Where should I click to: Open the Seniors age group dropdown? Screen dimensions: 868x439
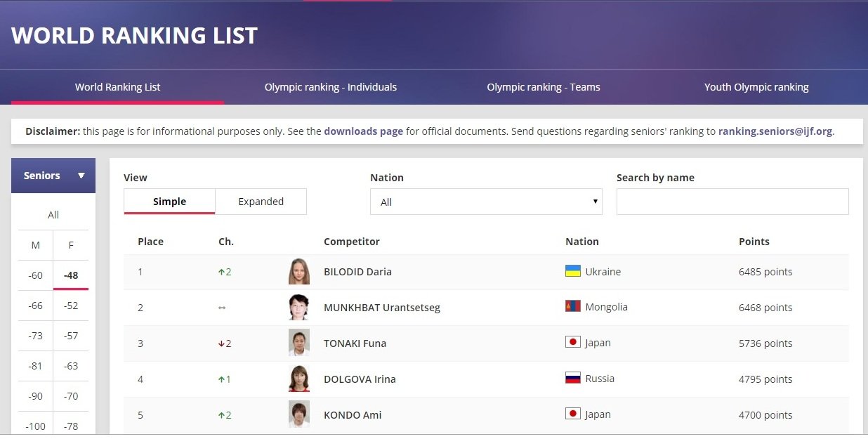53,176
